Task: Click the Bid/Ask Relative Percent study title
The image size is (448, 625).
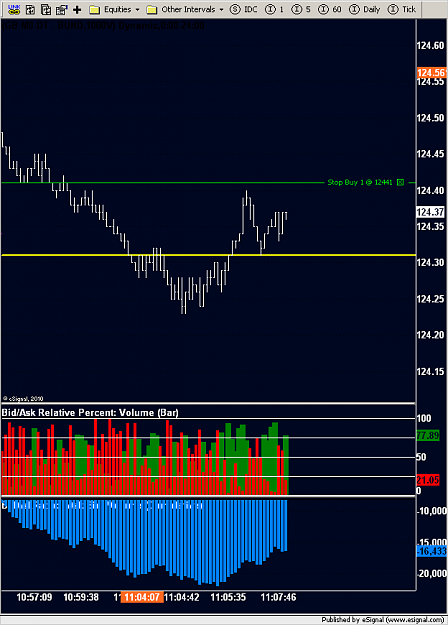Action: click(90, 413)
